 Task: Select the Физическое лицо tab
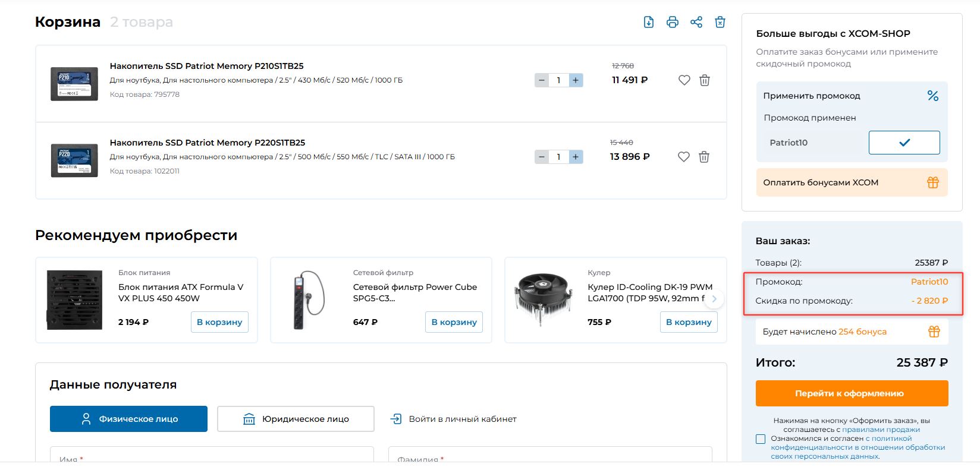[x=128, y=419]
